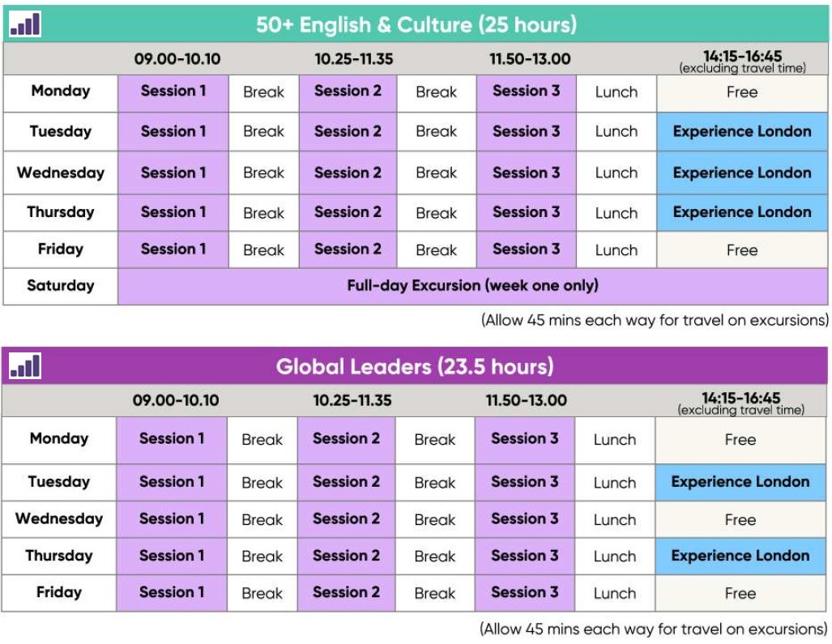Click Tuesday's Experience London in 50+ English table
Screen dimensions: 832x644
pyautogui.click(x=741, y=132)
